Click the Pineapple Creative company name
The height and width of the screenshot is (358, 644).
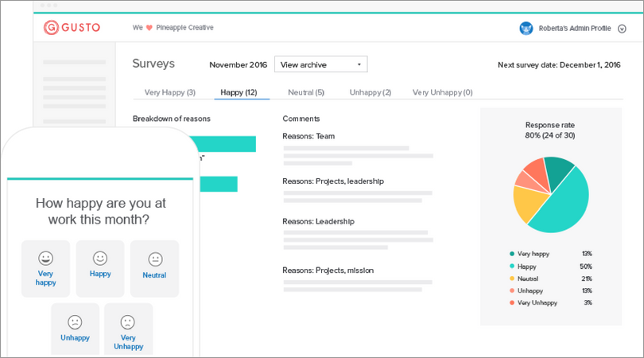pos(184,28)
